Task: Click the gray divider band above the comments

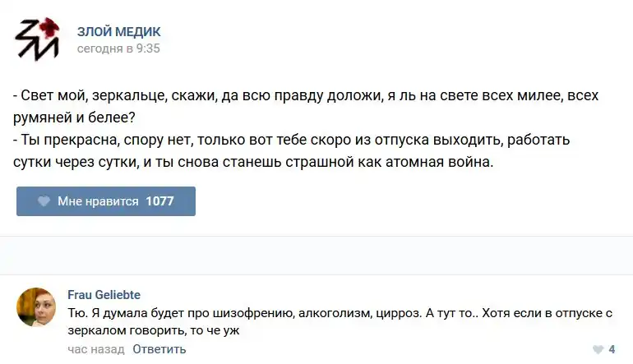Action: (x=316, y=256)
